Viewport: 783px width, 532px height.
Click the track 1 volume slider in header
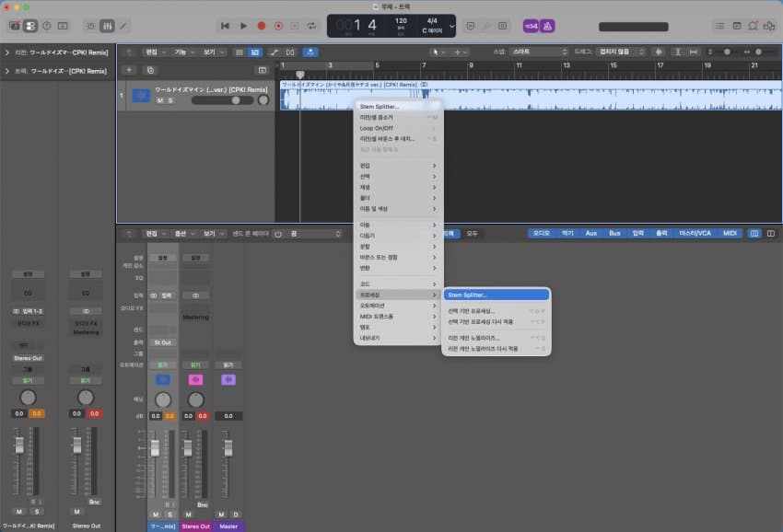pos(222,100)
